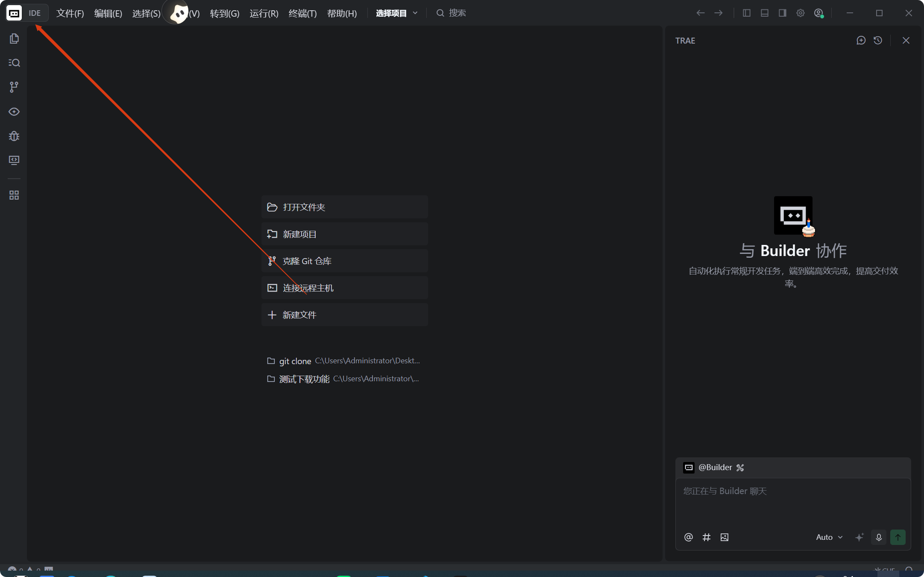Click the voice input microphone icon
This screenshot has height=577, width=924.
(x=879, y=537)
